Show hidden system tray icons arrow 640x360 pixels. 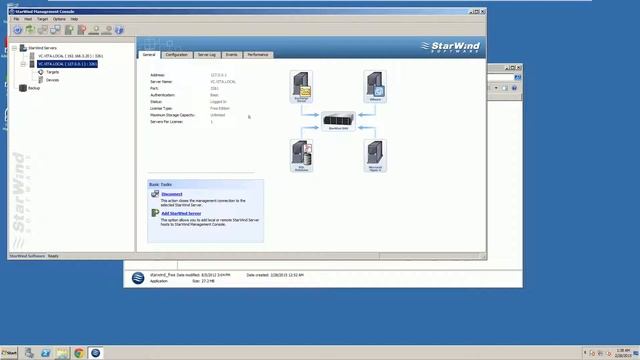585,353
